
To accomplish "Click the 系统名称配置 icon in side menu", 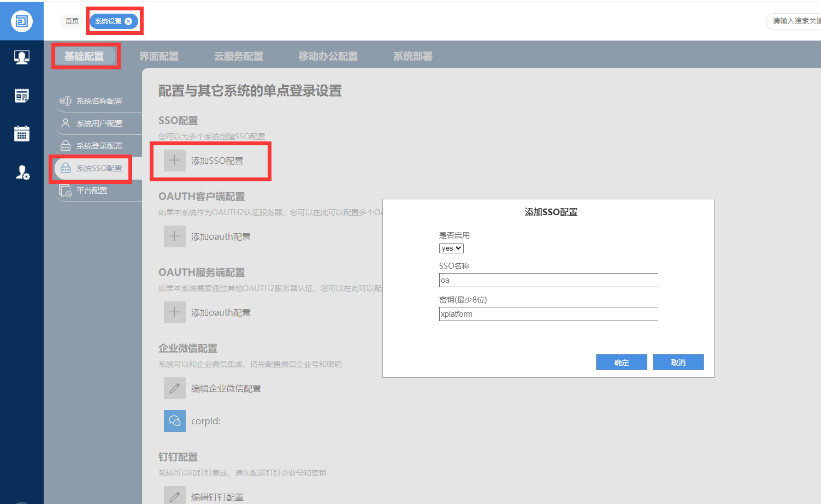I will (66, 101).
